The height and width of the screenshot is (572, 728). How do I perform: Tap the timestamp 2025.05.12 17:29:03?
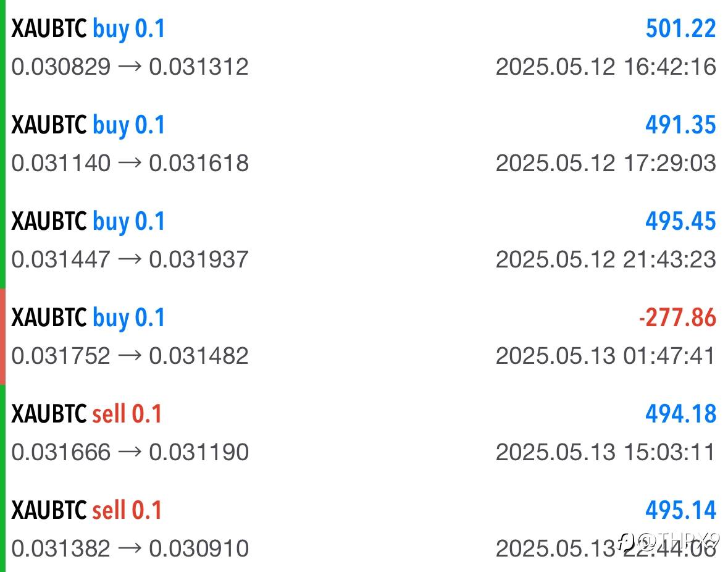point(606,164)
